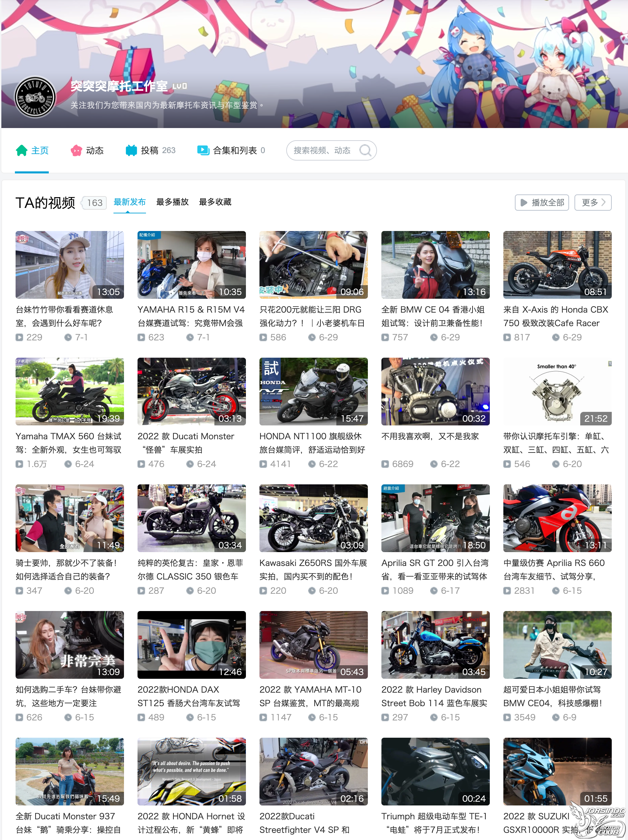Open the Triumph TE-1 00:24 thumbnail
The height and width of the screenshot is (840, 628).
(435, 772)
